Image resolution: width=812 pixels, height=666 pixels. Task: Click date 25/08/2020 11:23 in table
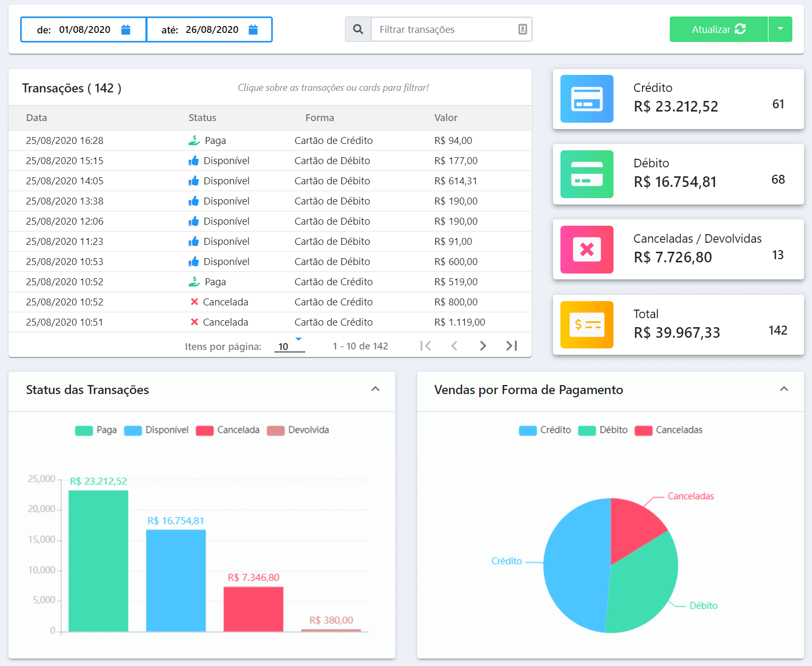(x=65, y=242)
